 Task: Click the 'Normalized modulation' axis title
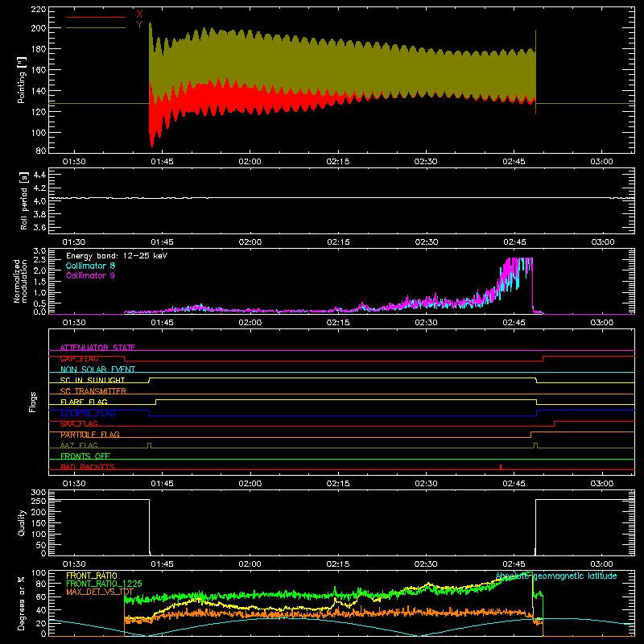(x=19, y=281)
